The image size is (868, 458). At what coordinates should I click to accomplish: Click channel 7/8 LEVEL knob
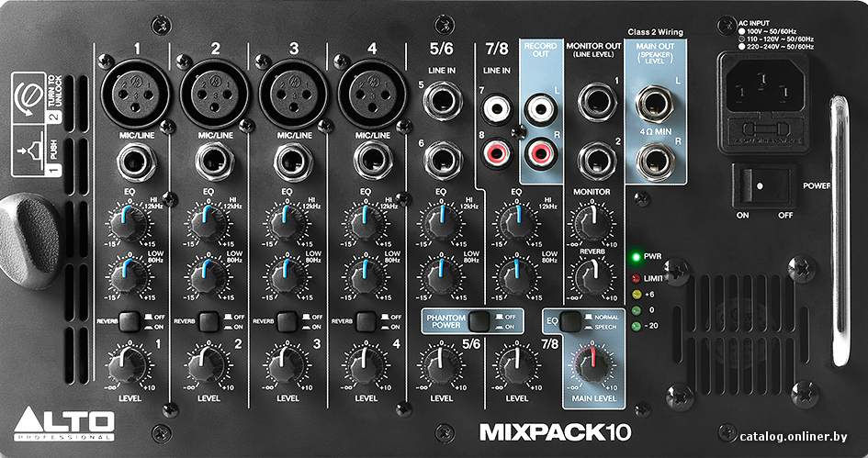517,365
